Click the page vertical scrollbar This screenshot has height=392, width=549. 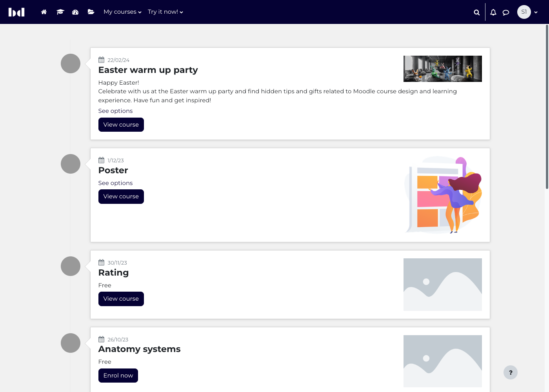547,107
